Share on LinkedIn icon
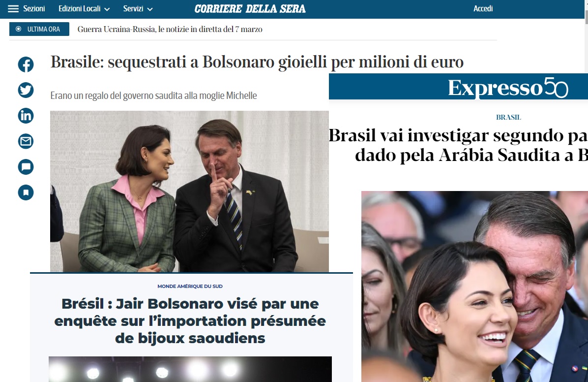The width and height of the screenshot is (588, 382). point(26,116)
